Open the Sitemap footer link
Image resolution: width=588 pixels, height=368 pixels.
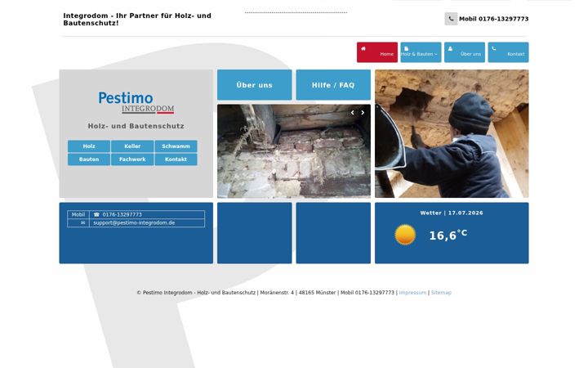[x=441, y=293]
